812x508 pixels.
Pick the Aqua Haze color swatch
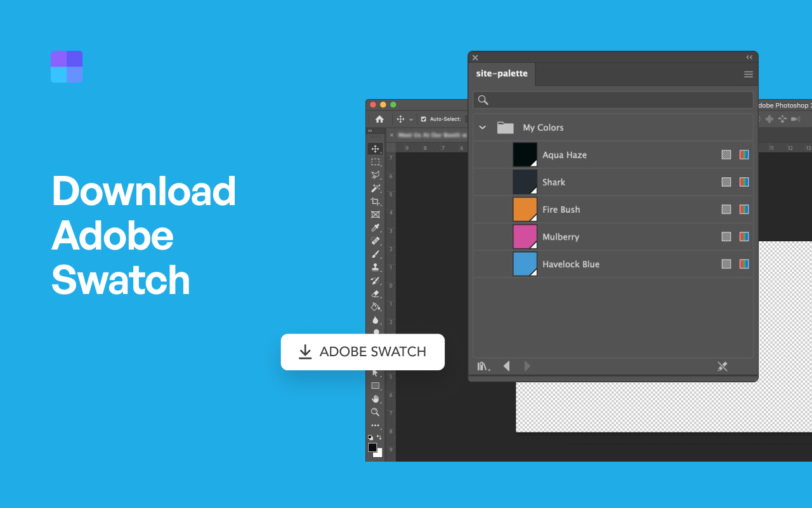point(525,154)
